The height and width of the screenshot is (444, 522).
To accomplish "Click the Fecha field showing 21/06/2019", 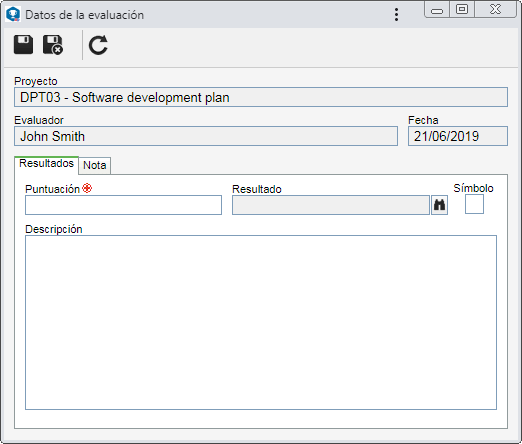I will pyautogui.click(x=458, y=136).
